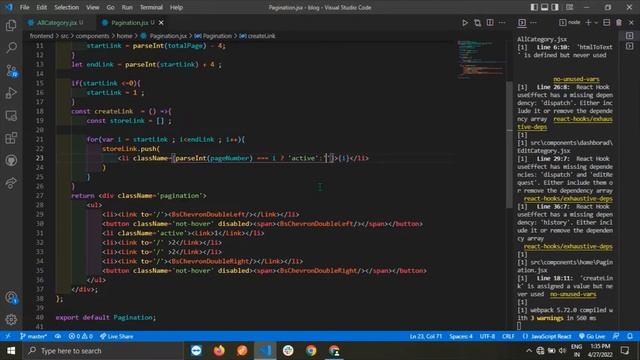Select first terminal in terminal list
640x360 pixels.
(630, 36)
